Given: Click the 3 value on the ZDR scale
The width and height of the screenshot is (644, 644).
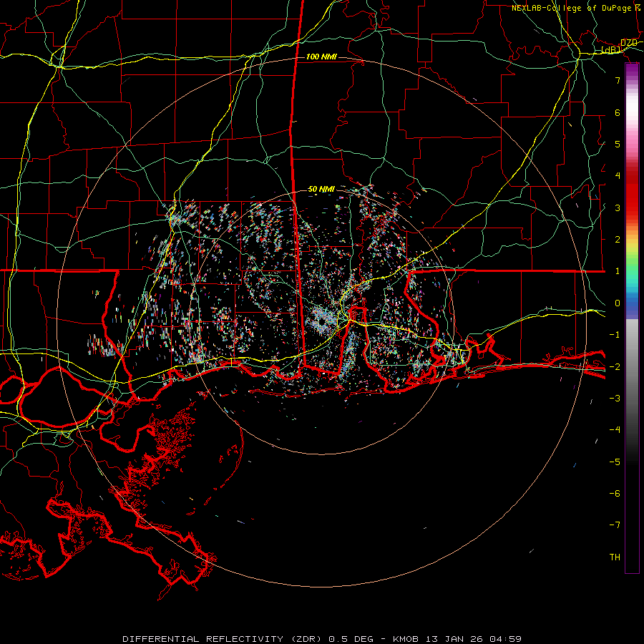Looking at the screenshot, I should point(618,208).
